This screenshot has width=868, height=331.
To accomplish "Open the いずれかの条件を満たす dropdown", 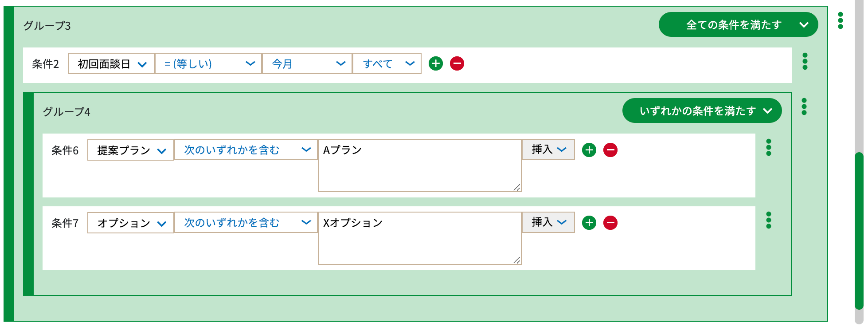I will [702, 110].
